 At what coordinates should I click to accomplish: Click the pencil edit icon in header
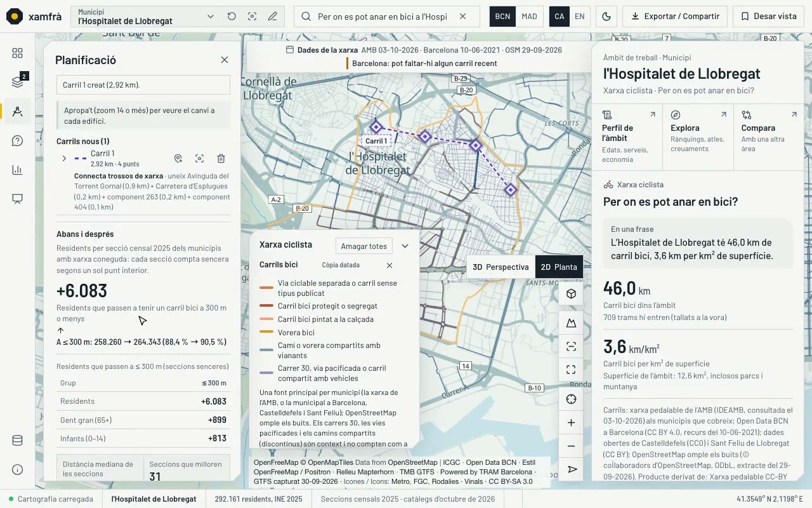click(272, 17)
